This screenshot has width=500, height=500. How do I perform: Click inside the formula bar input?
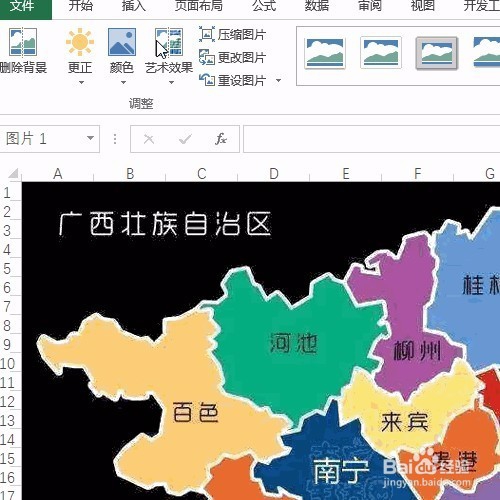coord(372,139)
